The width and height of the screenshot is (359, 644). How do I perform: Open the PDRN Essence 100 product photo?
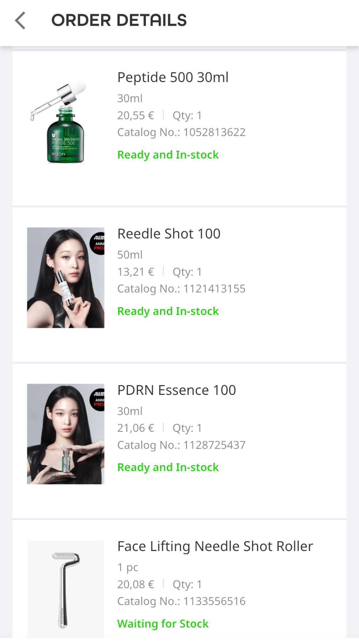65,434
